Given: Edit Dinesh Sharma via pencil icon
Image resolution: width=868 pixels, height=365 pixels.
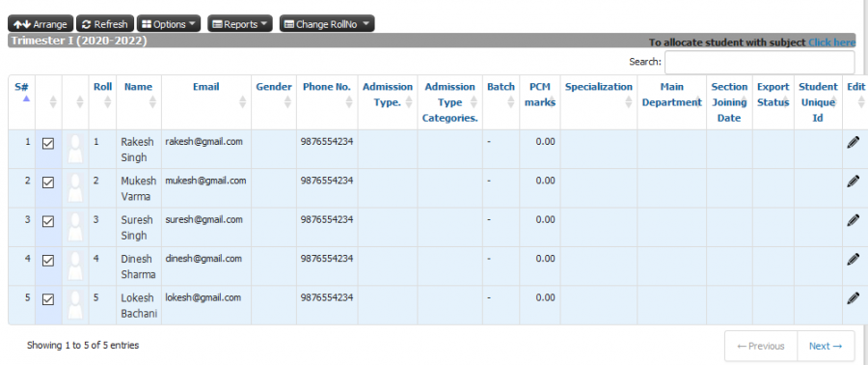Looking at the screenshot, I should pyautogui.click(x=854, y=259).
